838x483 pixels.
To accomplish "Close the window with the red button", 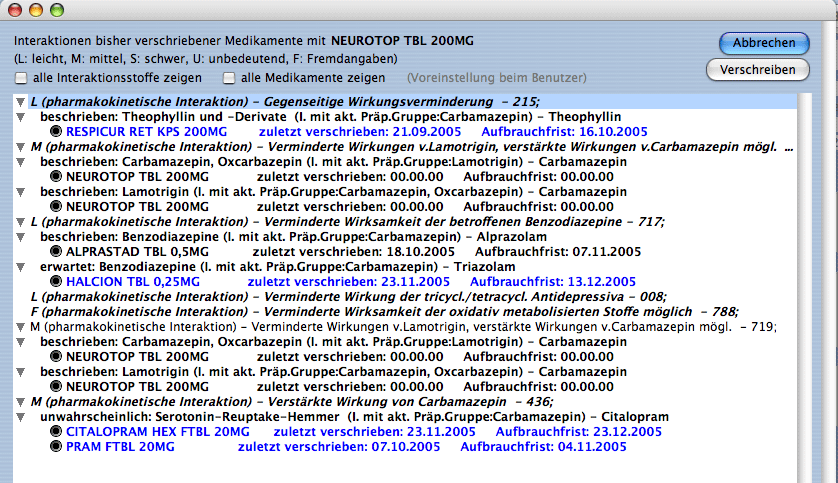I will coord(15,10).
